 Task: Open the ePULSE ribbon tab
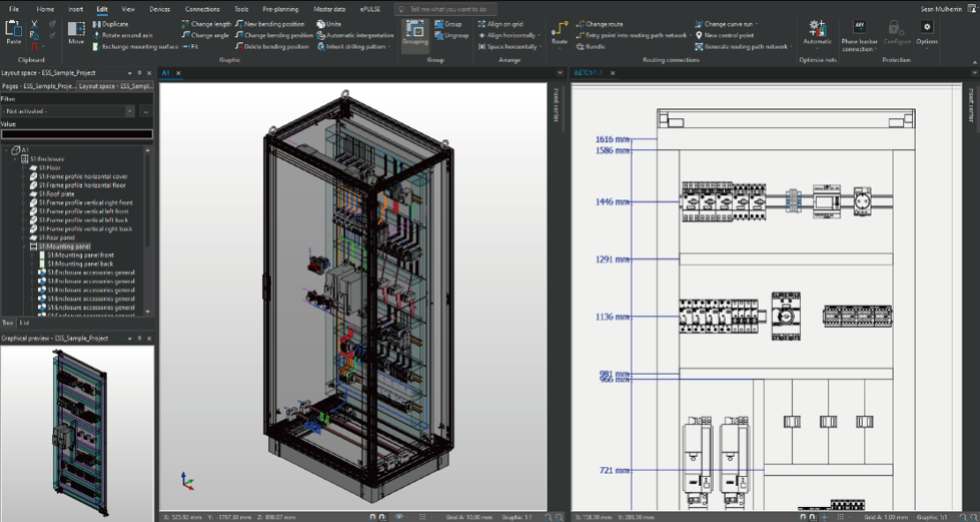click(370, 9)
